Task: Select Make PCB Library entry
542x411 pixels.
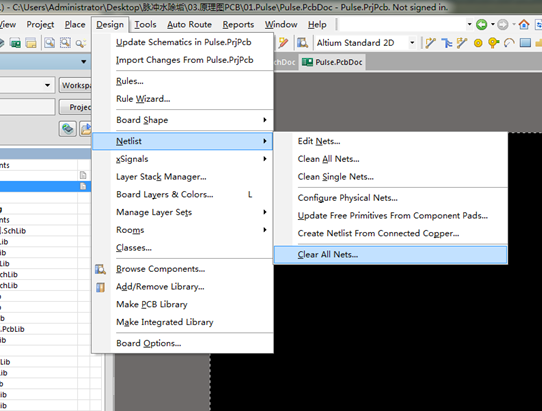Action: coord(183,305)
